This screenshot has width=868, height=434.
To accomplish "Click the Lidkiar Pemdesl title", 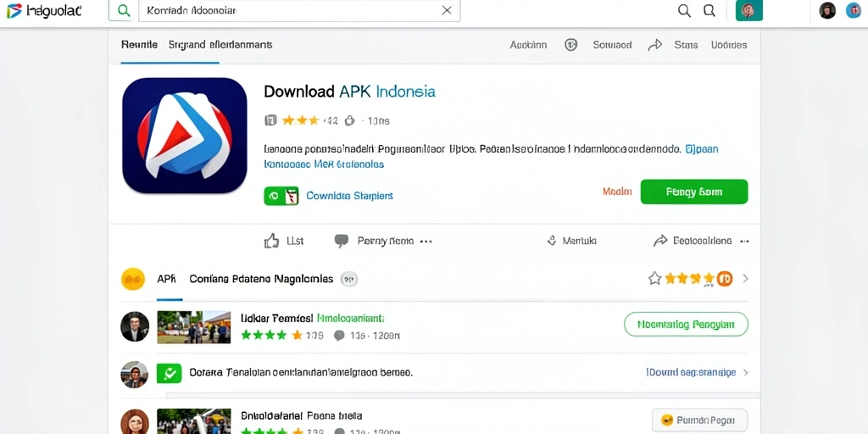I will pyautogui.click(x=312, y=319).
